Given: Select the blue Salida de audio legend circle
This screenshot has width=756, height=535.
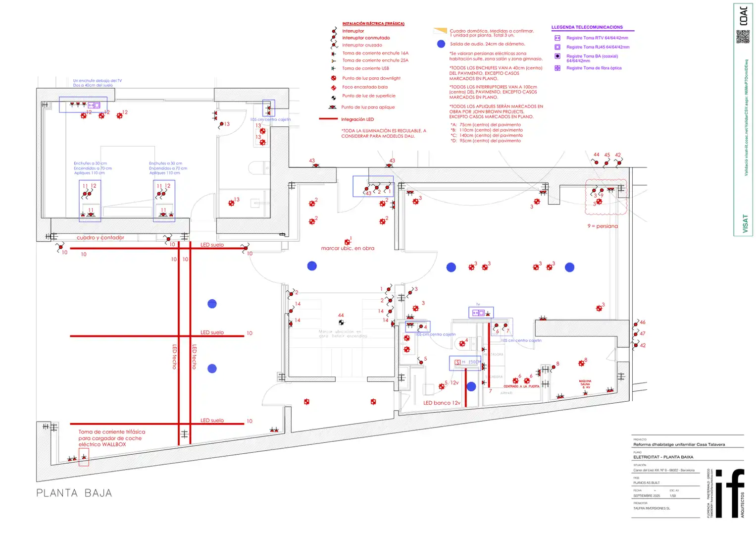Looking at the screenshot, I should tap(441, 44).
